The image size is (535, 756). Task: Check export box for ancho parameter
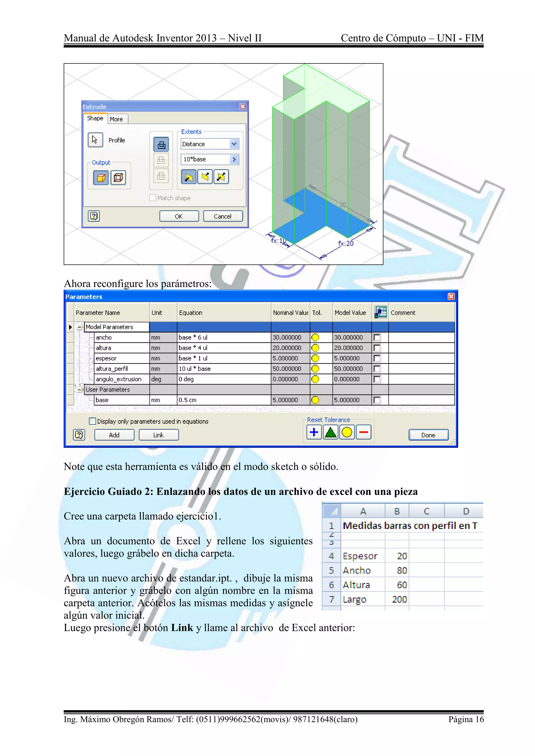(x=377, y=337)
